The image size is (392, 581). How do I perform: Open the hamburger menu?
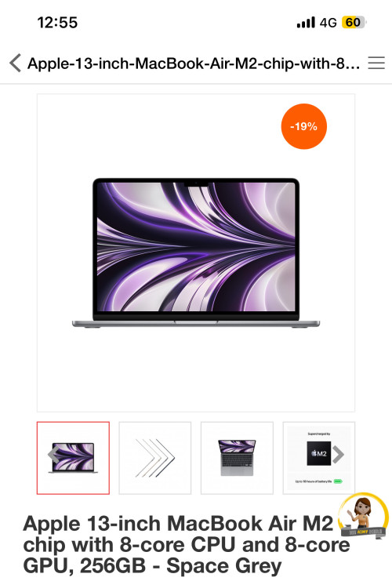pos(376,63)
